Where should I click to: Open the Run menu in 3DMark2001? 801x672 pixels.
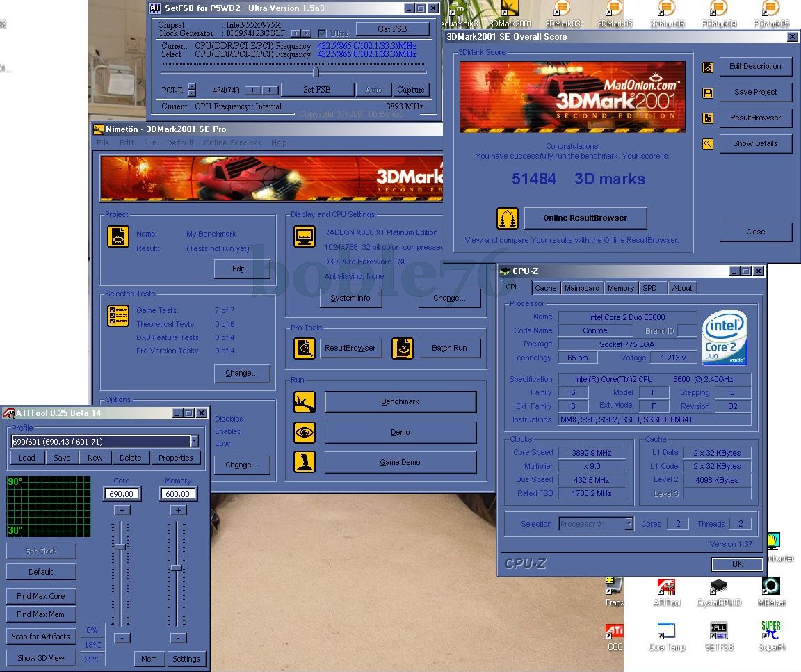pyautogui.click(x=150, y=143)
